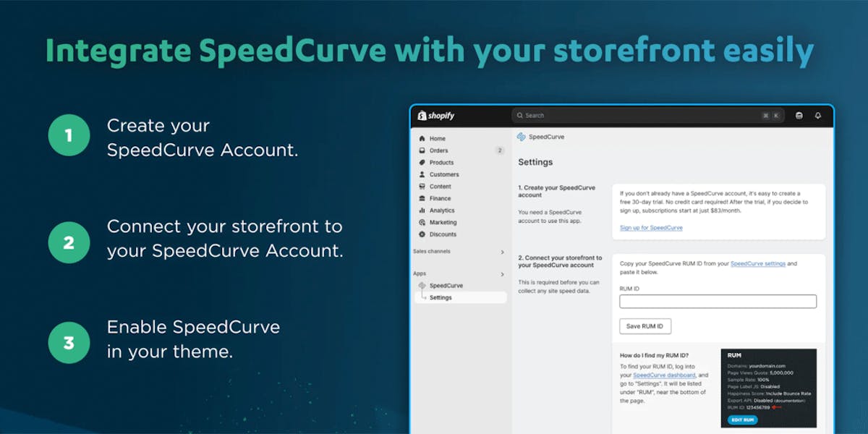Open Marketing using the target icon

click(x=422, y=223)
